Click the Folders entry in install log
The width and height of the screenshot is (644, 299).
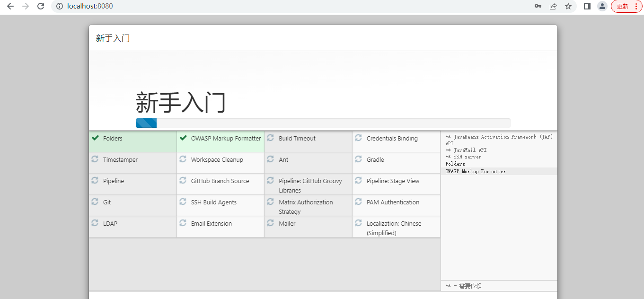coord(455,164)
